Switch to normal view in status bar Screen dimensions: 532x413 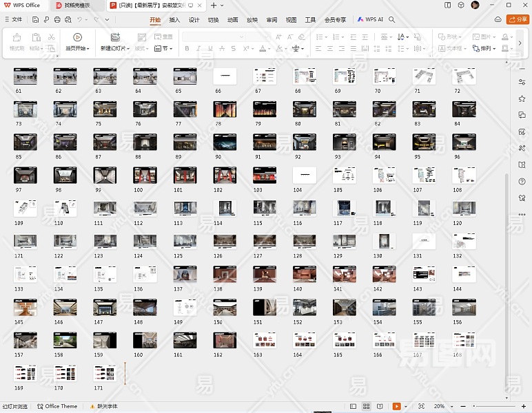point(354,407)
